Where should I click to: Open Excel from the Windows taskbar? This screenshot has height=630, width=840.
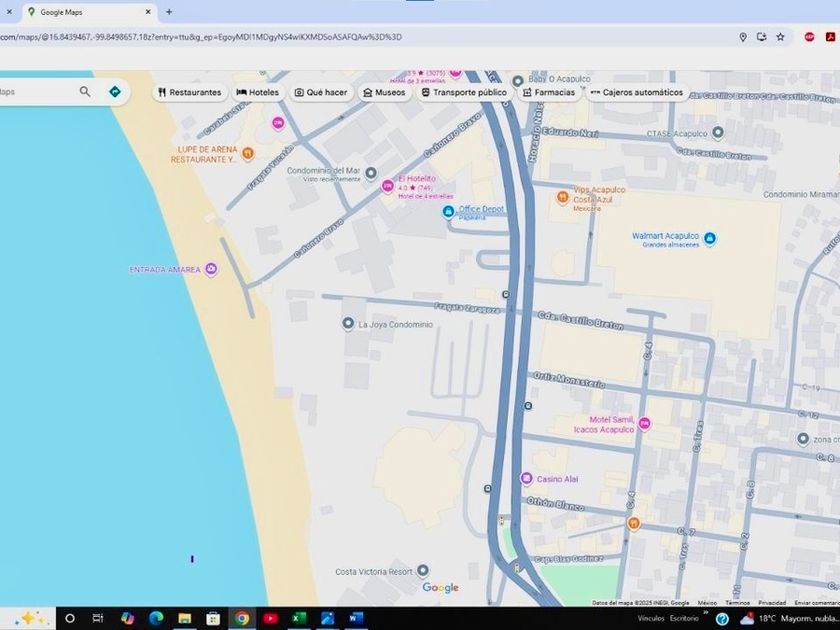click(298, 618)
